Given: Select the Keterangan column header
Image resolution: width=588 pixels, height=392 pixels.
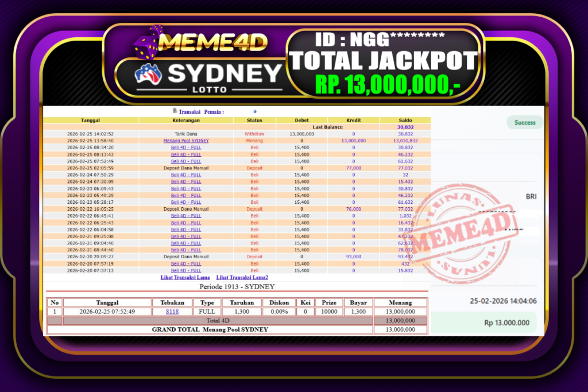Looking at the screenshot, I should point(186,120).
